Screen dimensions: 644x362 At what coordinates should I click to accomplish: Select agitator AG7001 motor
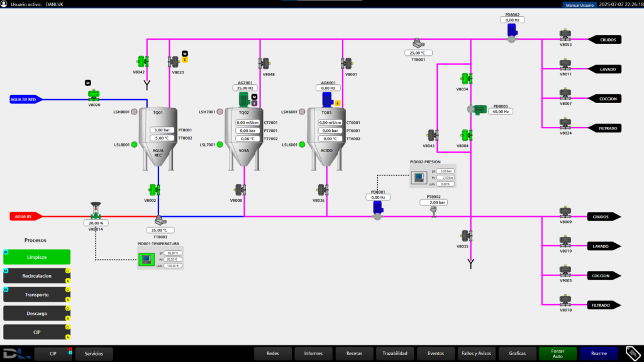(x=244, y=99)
